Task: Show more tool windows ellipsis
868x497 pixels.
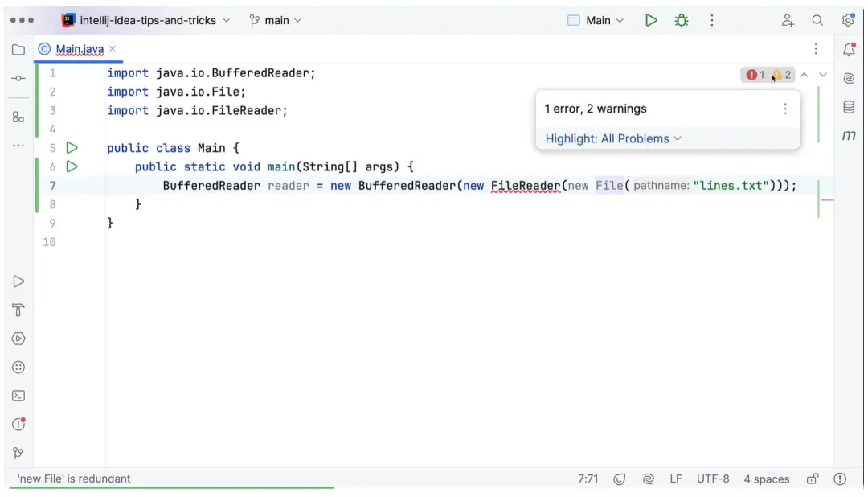Action: pyautogui.click(x=18, y=146)
